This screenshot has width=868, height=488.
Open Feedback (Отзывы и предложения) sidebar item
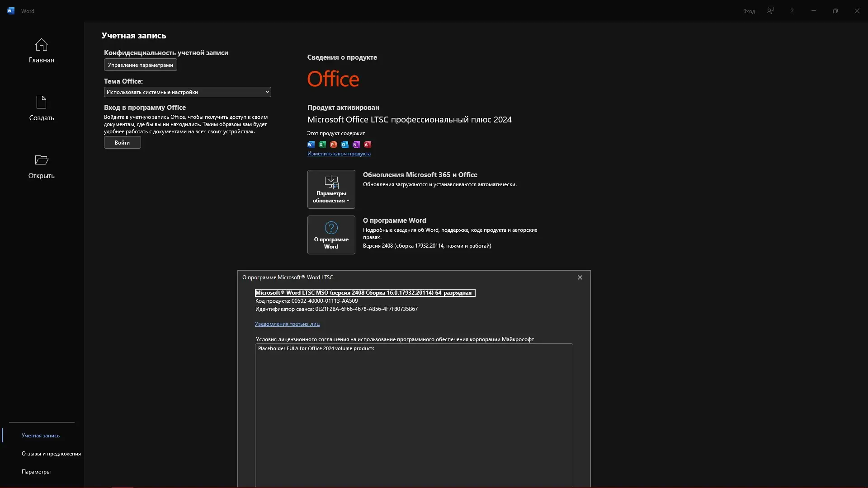pyautogui.click(x=51, y=454)
